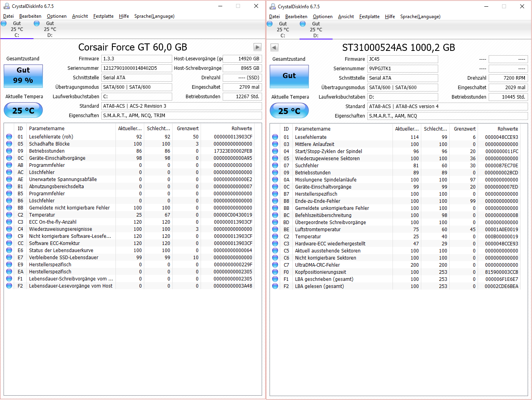Image resolution: width=532 pixels, height=400 pixels.
Task: Select Aktuell ausstehende Sektoren row
Action: (395, 250)
